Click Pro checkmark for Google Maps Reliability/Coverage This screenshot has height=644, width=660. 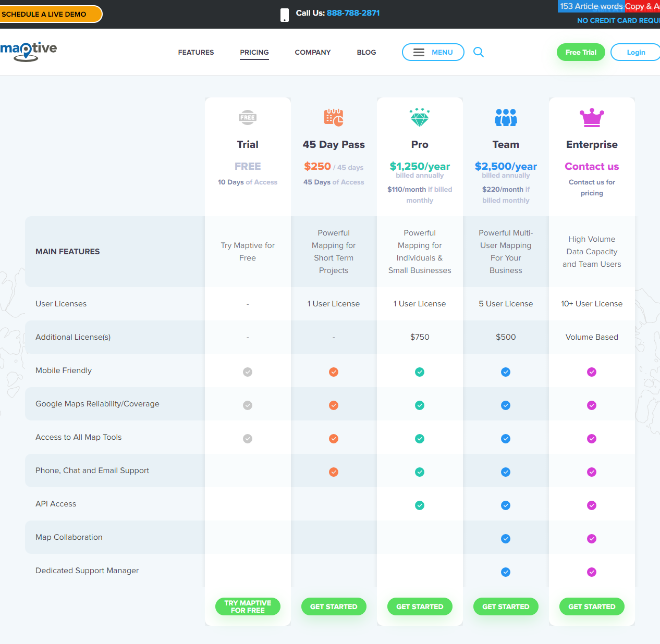[x=420, y=405]
